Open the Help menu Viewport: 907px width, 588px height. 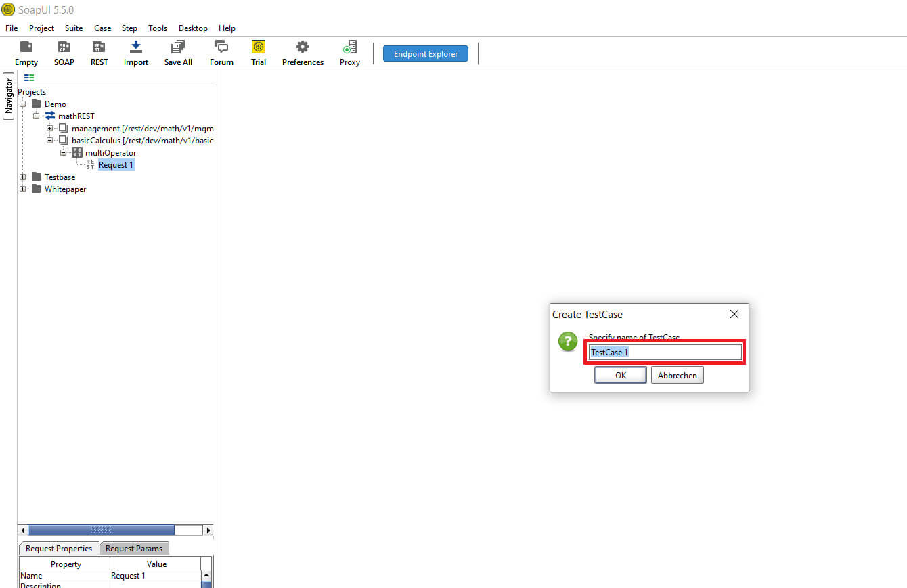click(x=227, y=28)
